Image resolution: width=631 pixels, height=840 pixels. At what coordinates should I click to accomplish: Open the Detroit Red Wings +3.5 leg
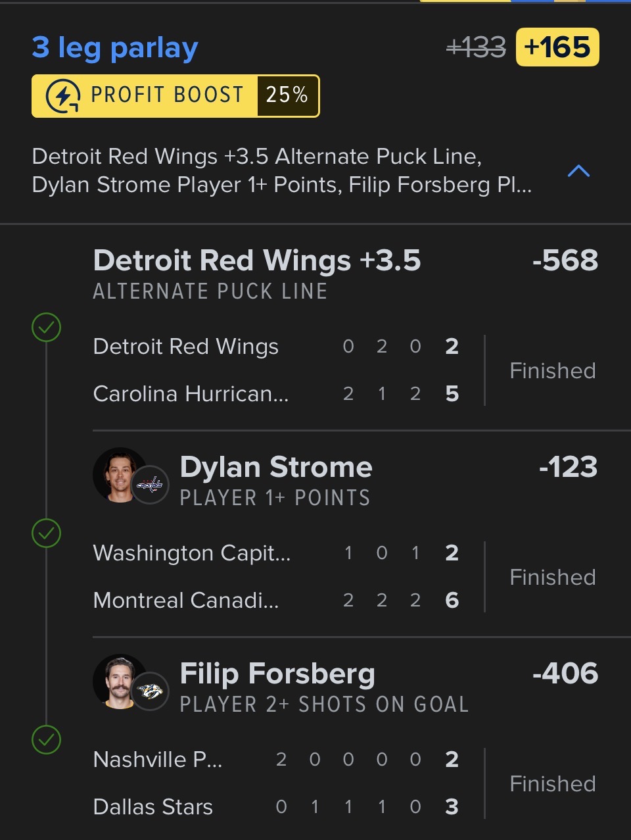point(256,260)
